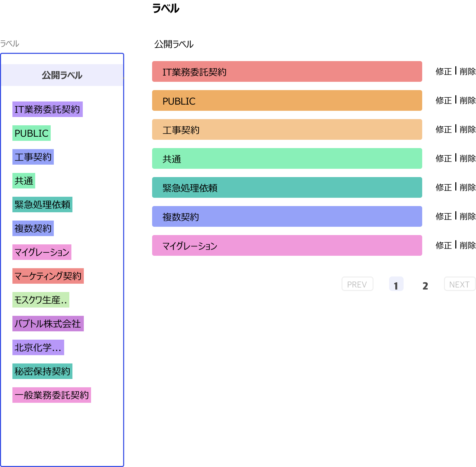Click 削除 for the PUBLIC label

click(x=467, y=100)
